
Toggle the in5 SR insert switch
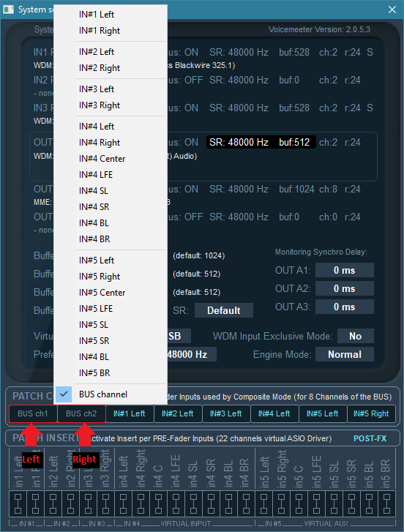coord(351,504)
